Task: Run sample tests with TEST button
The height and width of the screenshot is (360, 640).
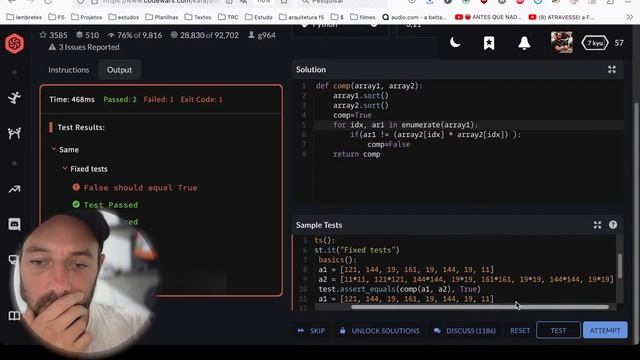Action: click(x=558, y=330)
